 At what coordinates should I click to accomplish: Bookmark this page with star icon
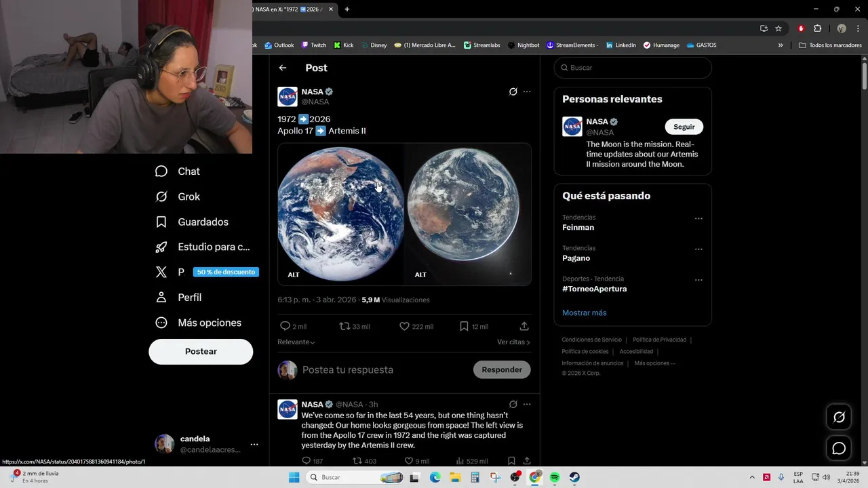(778, 28)
